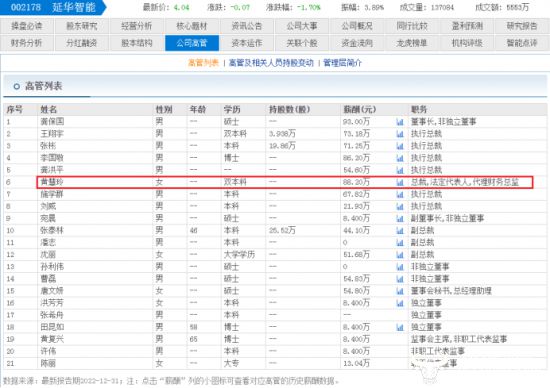Open salary history chart for 黄保国
This screenshot has width=550, height=388.
tap(400, 122)
